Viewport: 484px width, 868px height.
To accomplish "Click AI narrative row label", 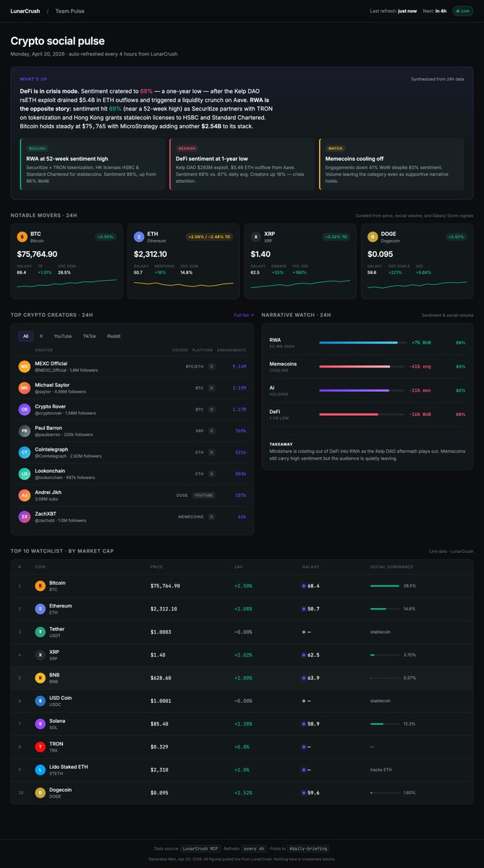I will [x=273, y=390].
